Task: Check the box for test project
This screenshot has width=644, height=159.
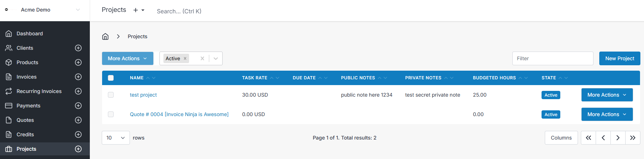Action: [x=111, y=95]
